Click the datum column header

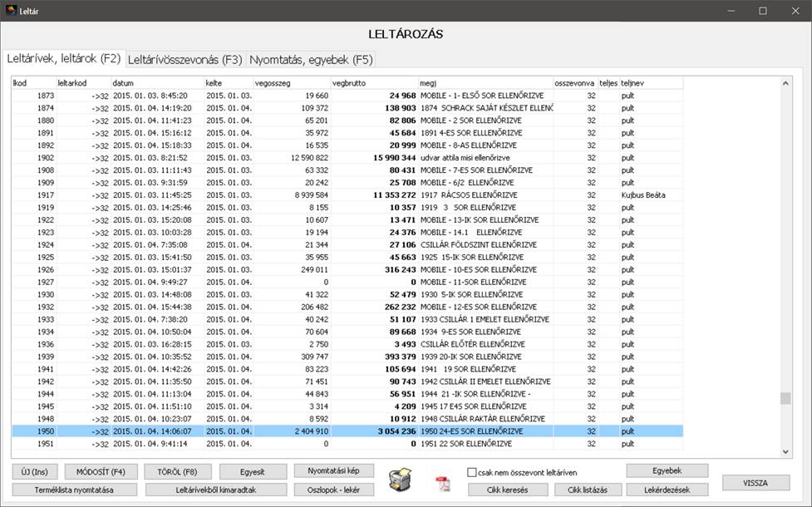click(157, 83)
